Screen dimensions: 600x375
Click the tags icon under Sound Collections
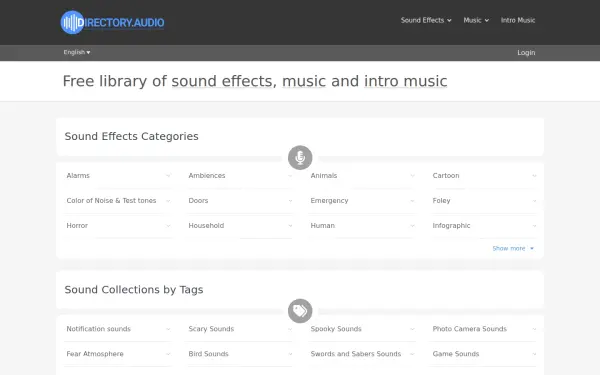click(300, 311)
